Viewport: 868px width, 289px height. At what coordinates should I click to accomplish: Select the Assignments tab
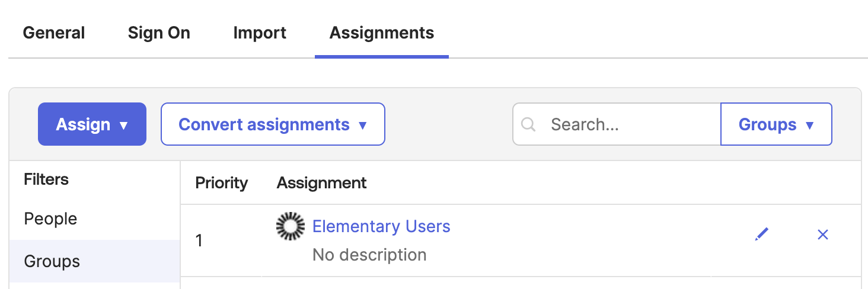click(382, 33)
